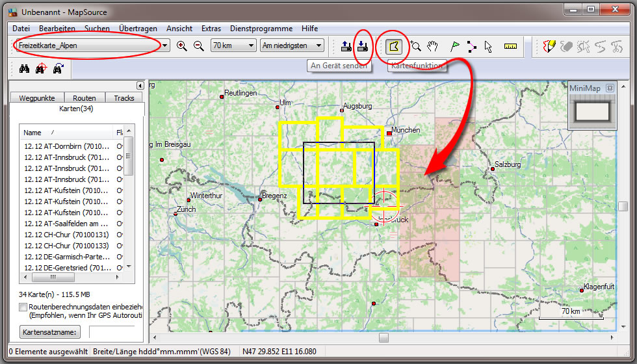Image resolution: width=637 pixels, height=364 pixels.
Task: Select the 12.12 AT-Dornbirn map entry
Action: [66, 146]
